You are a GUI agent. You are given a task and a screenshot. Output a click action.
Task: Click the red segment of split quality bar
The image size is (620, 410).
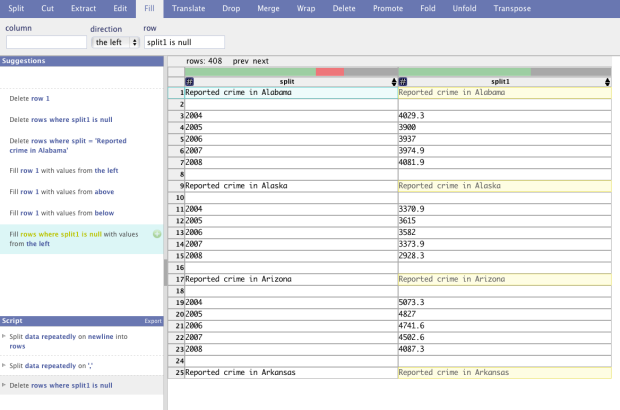pos(330,72)
